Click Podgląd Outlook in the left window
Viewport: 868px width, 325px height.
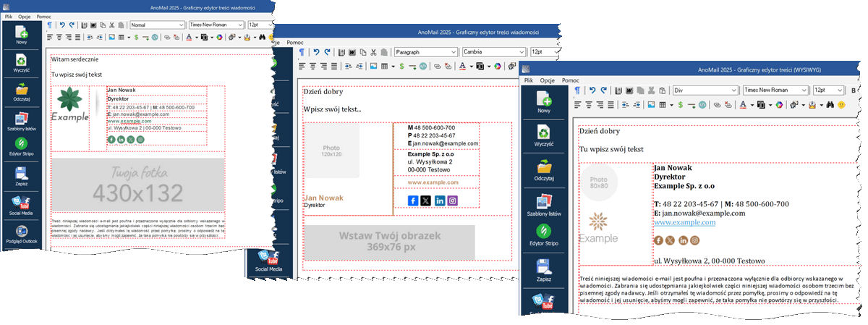pyautogui.click(x=21, y=235)
